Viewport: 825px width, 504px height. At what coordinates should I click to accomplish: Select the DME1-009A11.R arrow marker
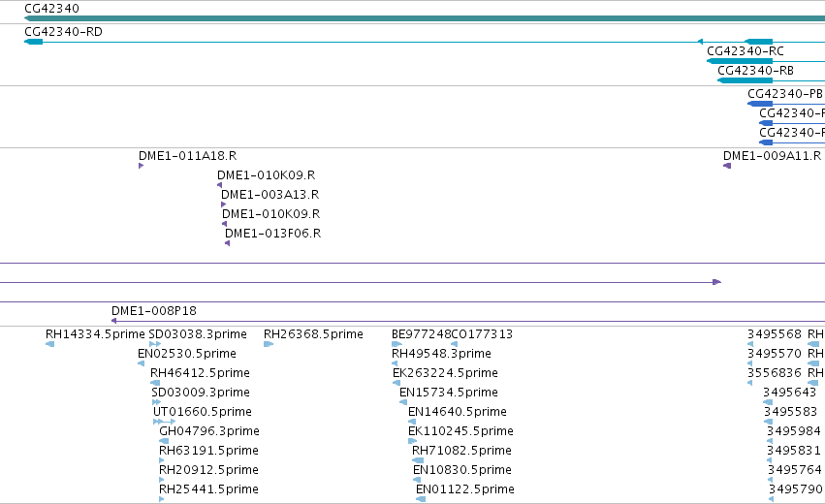(x=727, y=166)
